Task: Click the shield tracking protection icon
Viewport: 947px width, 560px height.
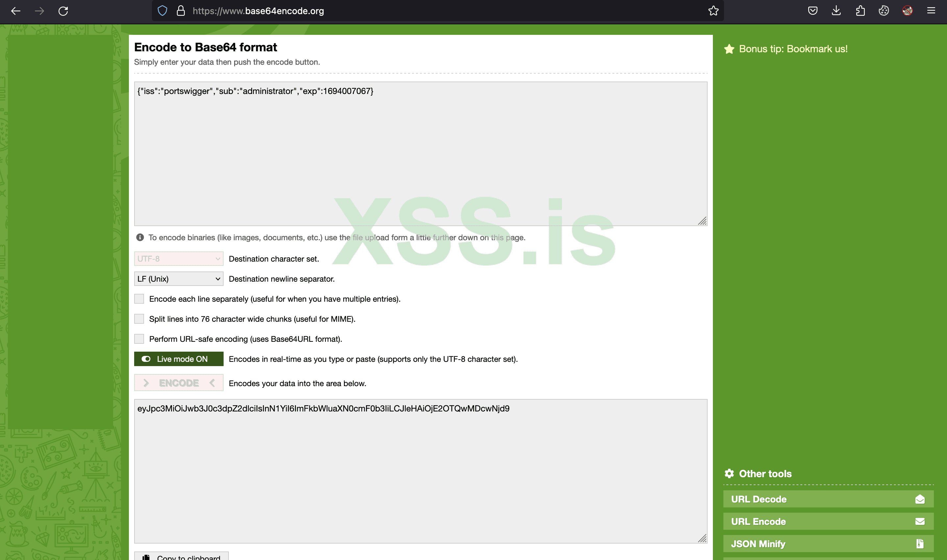Action: (162, 11)
